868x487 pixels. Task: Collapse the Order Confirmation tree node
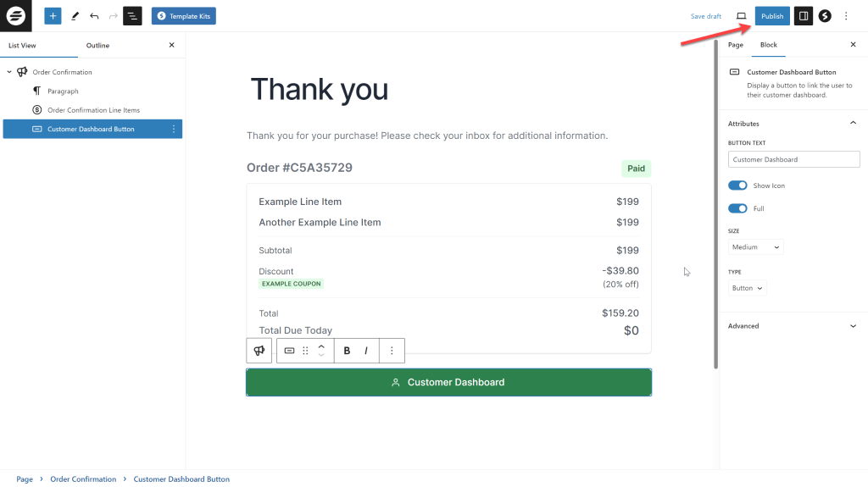[9, 72]
